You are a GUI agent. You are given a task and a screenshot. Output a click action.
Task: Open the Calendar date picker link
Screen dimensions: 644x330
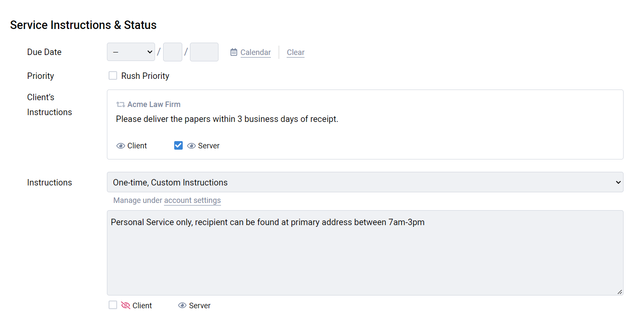(255, 52)
